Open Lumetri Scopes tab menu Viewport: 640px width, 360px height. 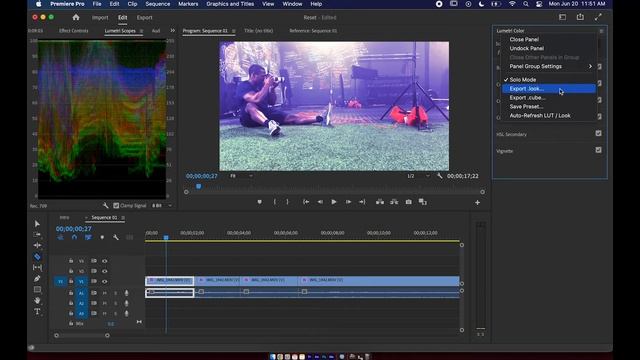[x=141, y=31]
